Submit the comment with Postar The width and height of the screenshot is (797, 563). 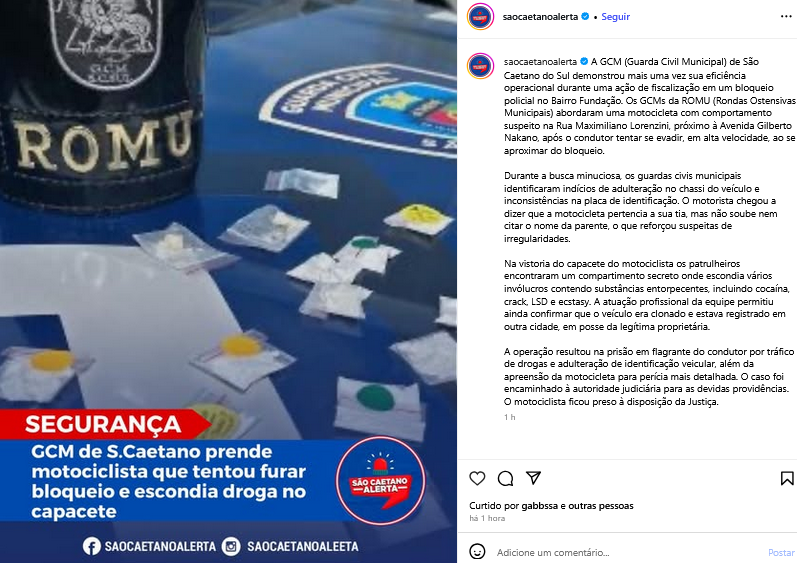point(781,552)
